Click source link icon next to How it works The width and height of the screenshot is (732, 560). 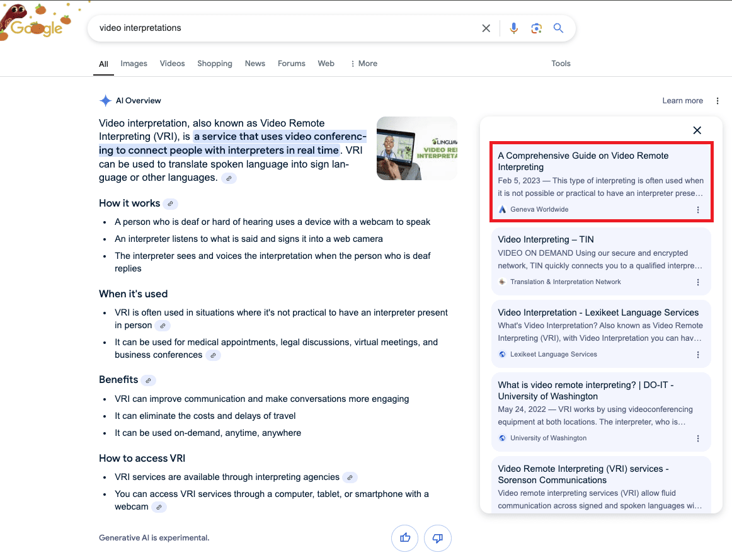point(170,204)
